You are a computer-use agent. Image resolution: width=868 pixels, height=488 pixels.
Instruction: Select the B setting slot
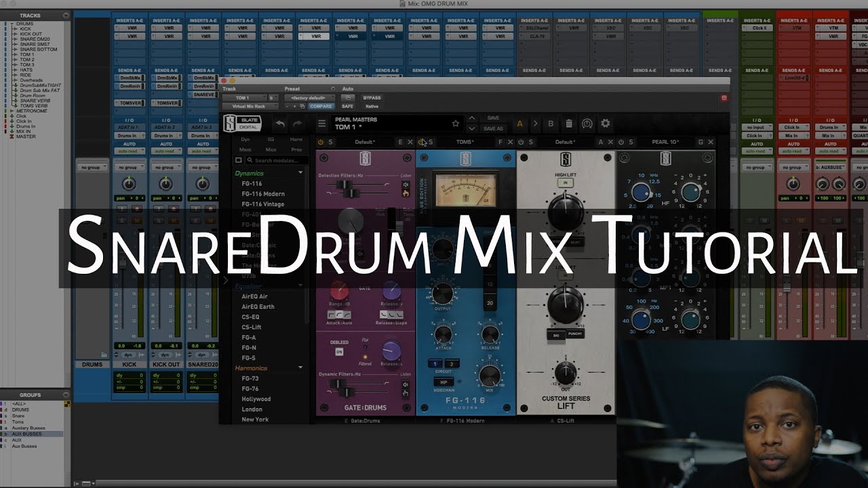pyautogui.click(x=551, y=123)
